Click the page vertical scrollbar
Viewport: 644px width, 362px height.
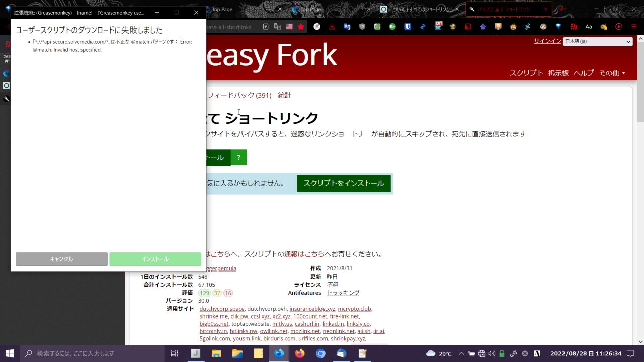tap(640, 190)
